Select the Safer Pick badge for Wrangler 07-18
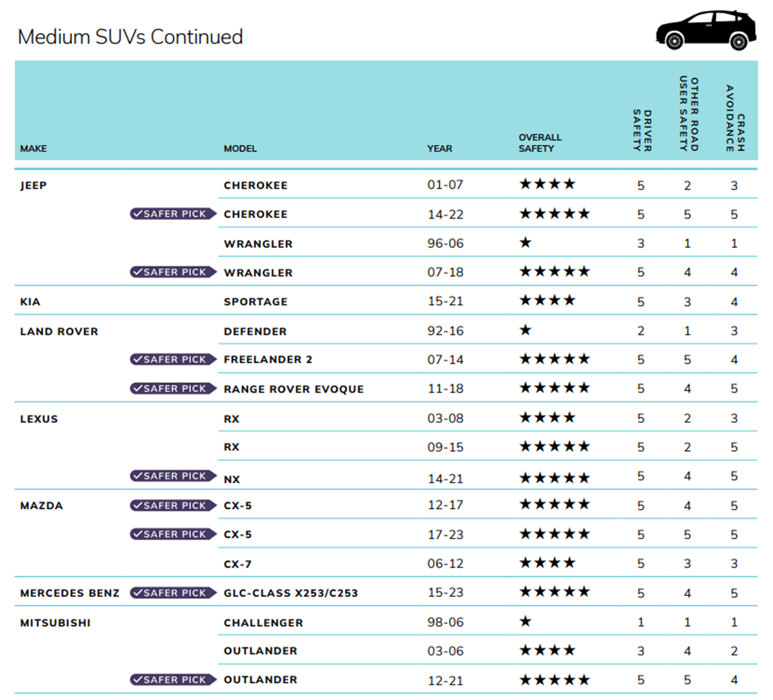Image resolution: width=773 pixels, height=700 pixels. point(172,272)
